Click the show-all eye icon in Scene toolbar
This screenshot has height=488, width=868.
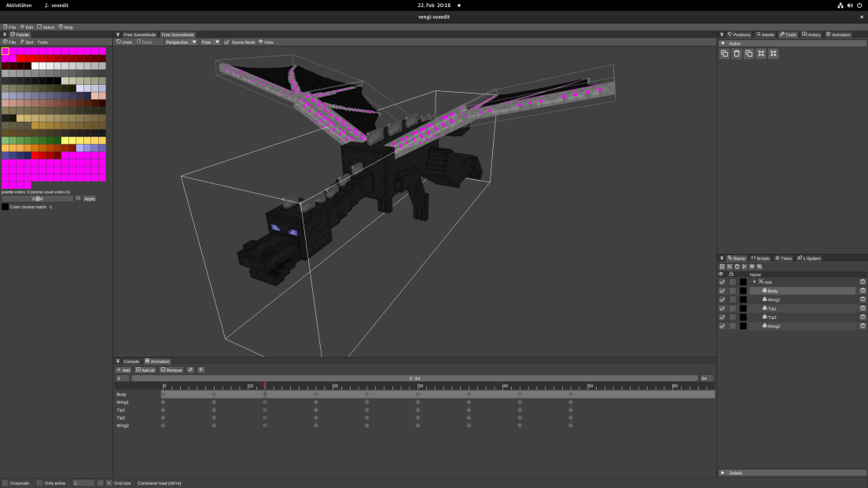click(752, 266)
